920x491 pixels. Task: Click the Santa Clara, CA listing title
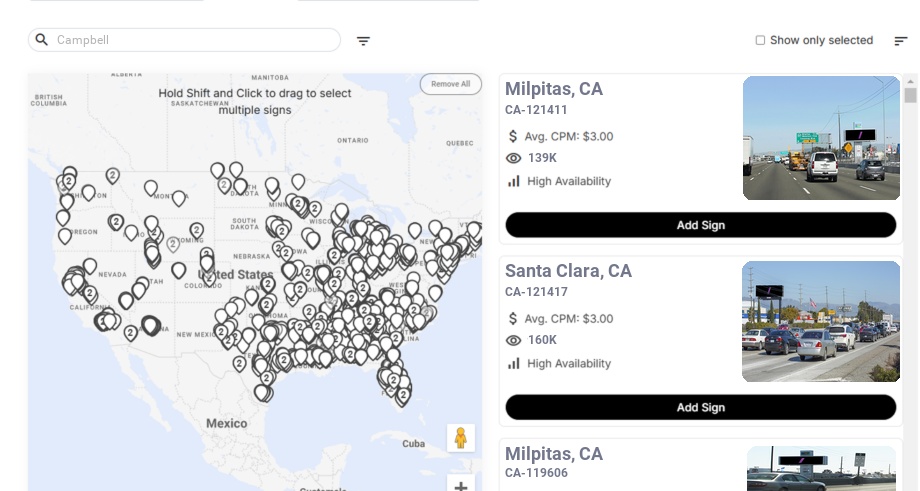point(568,271)
